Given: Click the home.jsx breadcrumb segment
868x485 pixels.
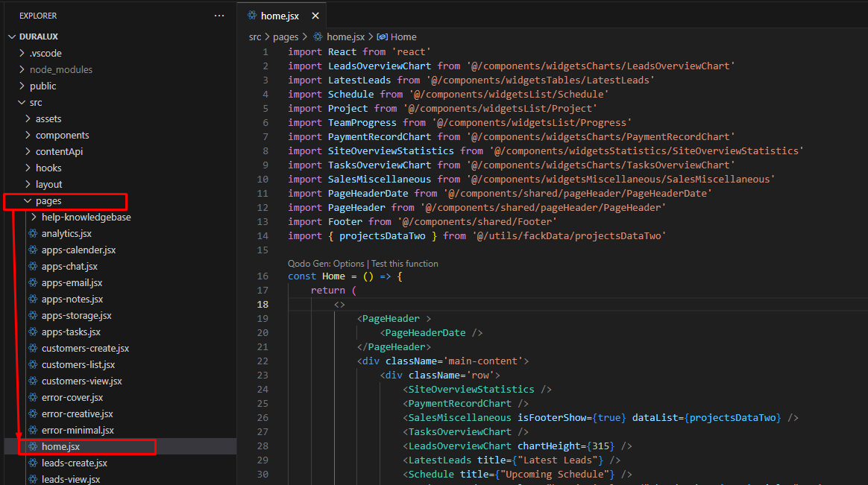Looking at the screenshot, I should 345,37.
